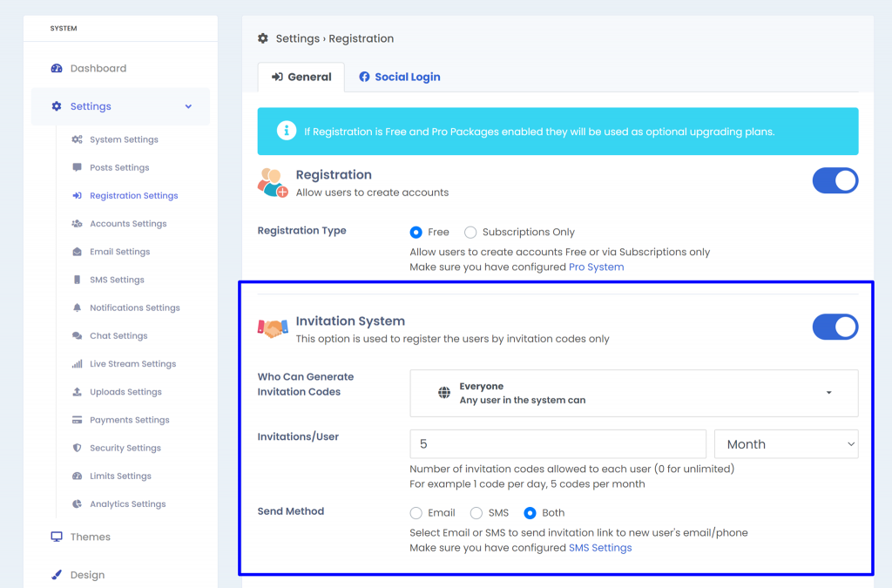The width and height of the screenshot is (892, 588).
Task: Click the Posts Settings comment icon
Action: tap(77, 167)
